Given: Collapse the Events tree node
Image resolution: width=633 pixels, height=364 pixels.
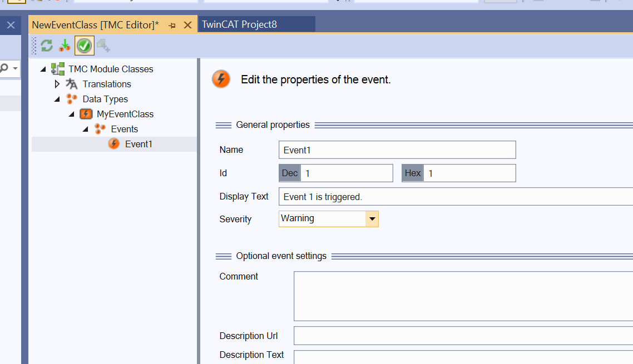Looking at the screenshot, I should point(86,129).
